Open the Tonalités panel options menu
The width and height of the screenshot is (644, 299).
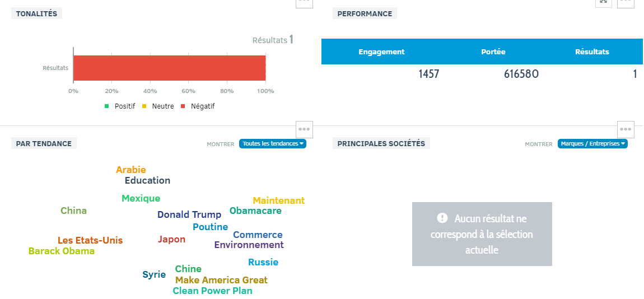click(x=304, y=2)
